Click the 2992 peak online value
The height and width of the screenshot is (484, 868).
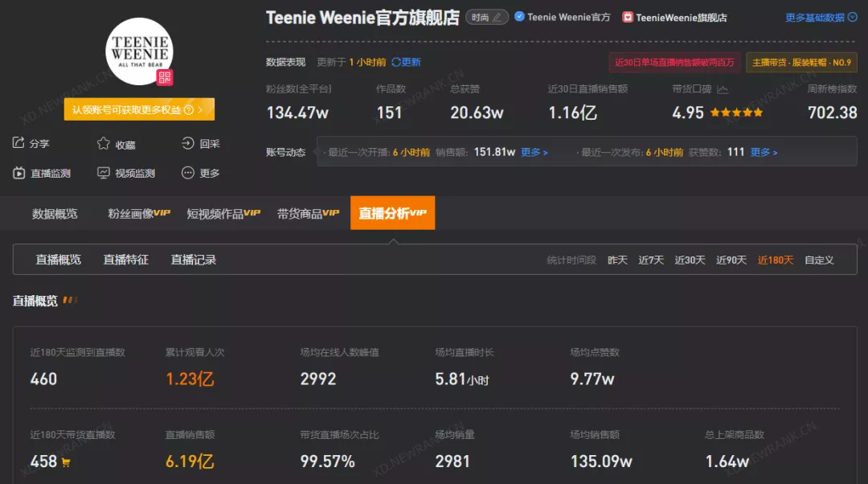click(317, 379)
